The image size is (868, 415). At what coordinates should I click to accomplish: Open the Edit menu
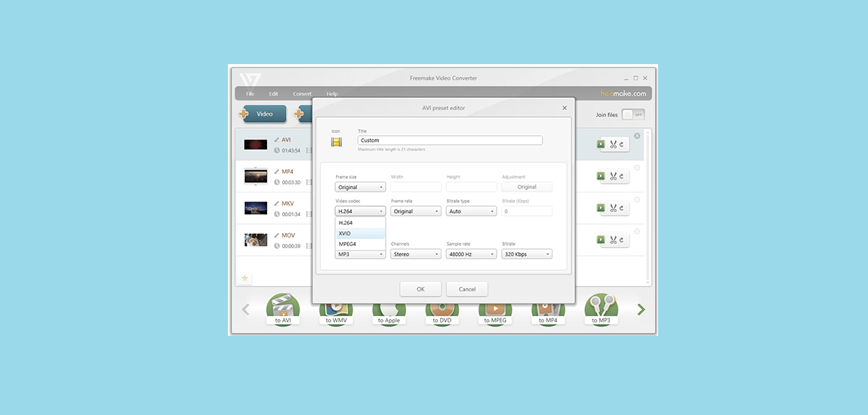273,94
